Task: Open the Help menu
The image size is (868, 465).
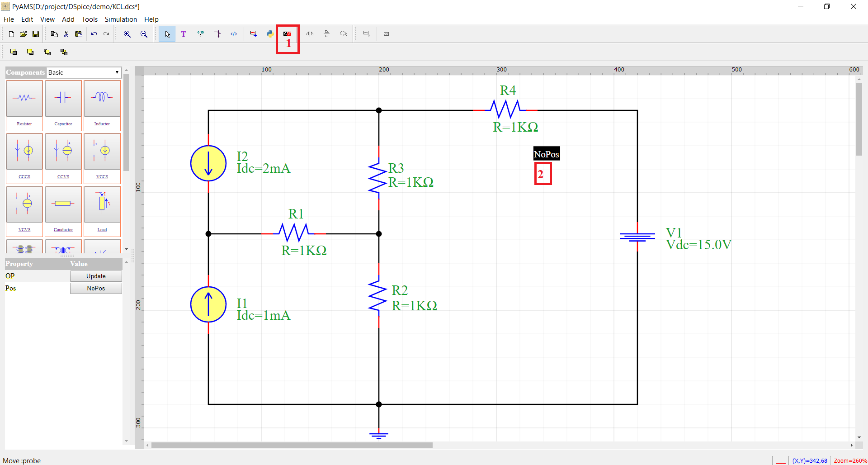Action: click(x=151, y=19)
